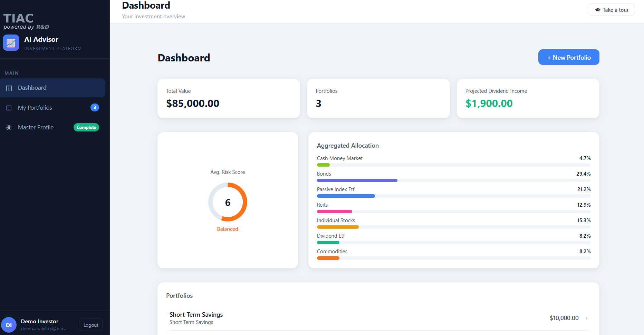Log out using the Logout button
The width and height of the screenshot is (644, 335).
coord(91,325)
